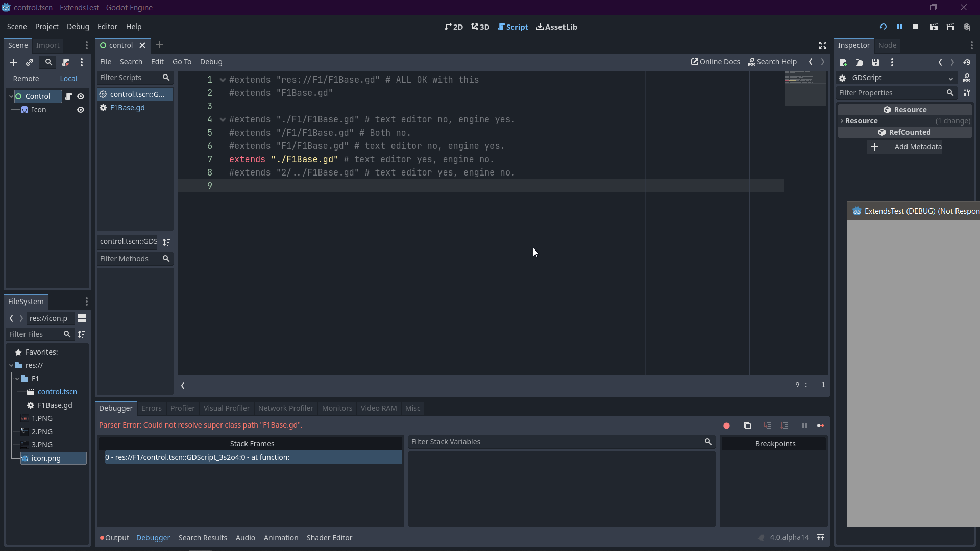Step over with the debugger step icon
980x551 pixels.
[x=785, y=425]
